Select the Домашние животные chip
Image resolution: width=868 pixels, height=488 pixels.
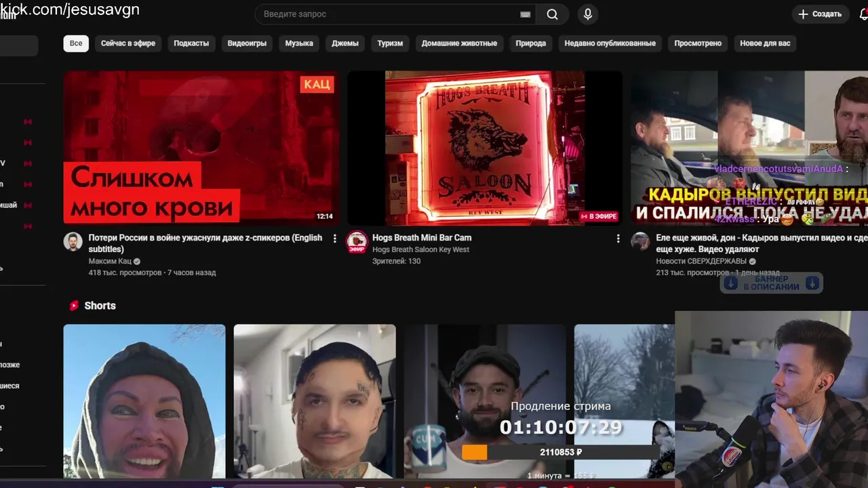point(459,43)
